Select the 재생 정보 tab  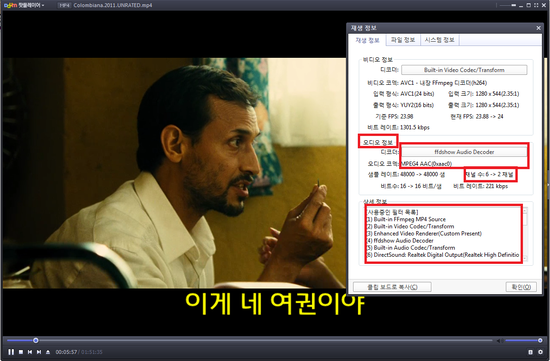pyautogui.click(x=367, y=40)
